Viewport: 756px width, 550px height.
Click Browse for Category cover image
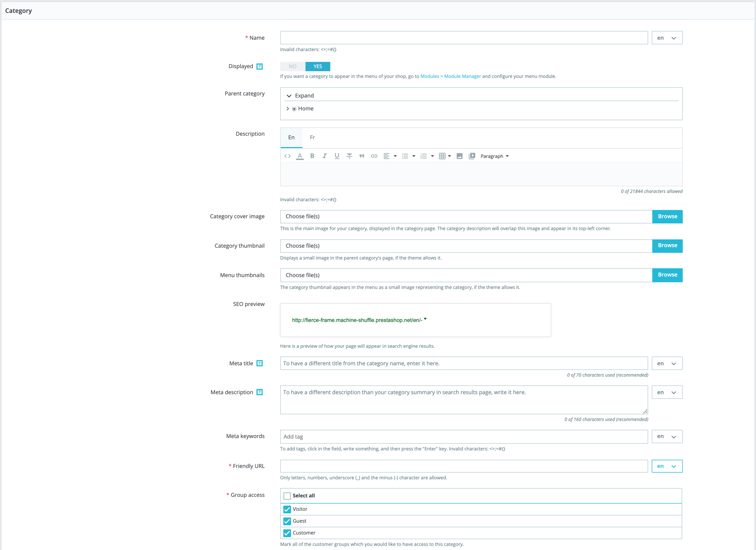click(667, 216)
